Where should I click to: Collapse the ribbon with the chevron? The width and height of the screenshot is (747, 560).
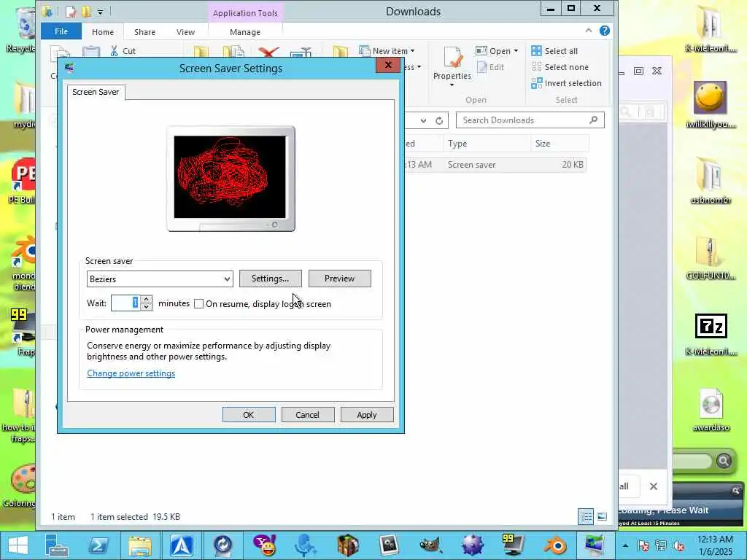589,31
